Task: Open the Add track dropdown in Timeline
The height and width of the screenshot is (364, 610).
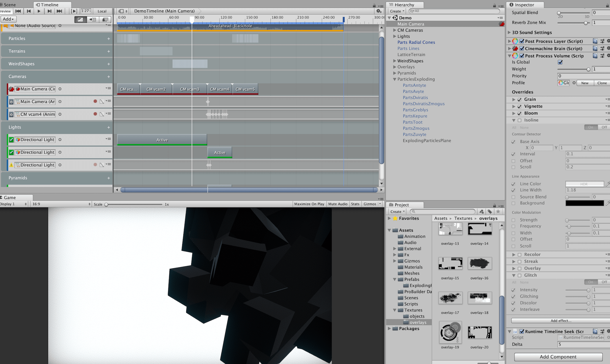Action: pyautogui.click(x=8, y=19)
